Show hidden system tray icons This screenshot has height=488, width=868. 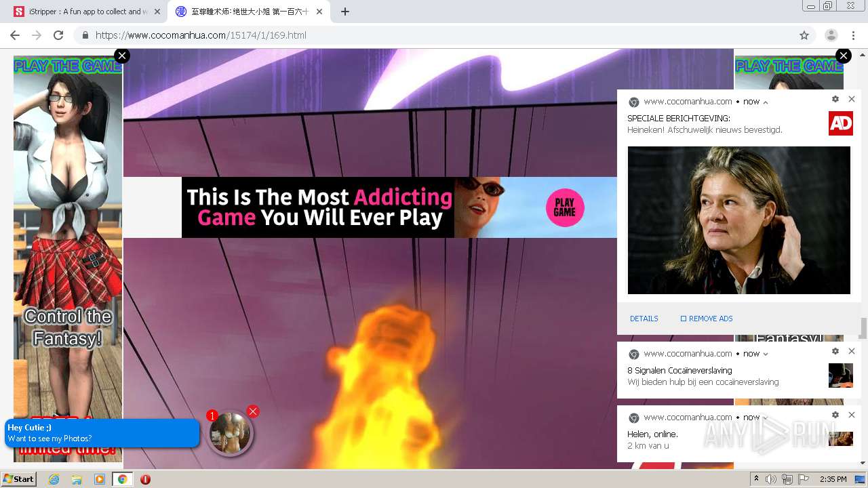(756, 479)
